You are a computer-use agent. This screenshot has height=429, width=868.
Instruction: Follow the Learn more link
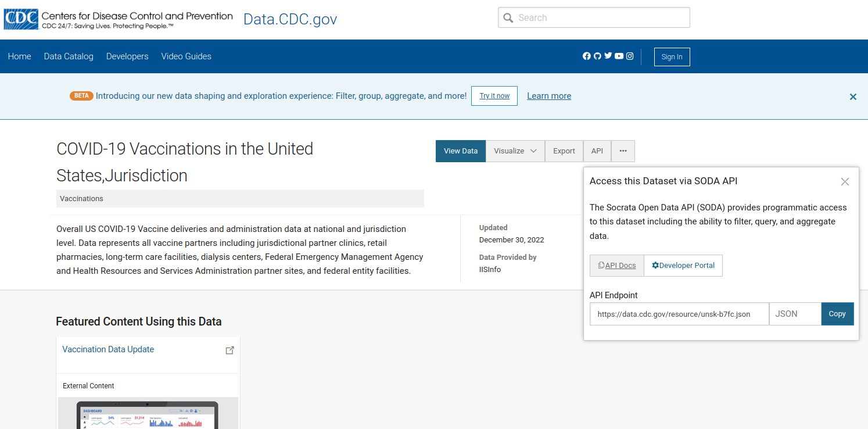(549, 96)
